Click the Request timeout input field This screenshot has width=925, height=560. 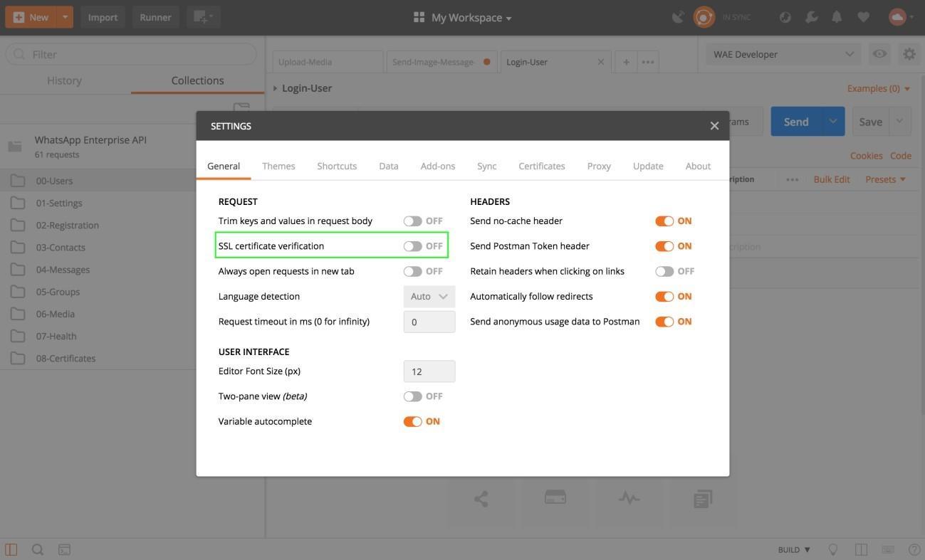429,322
